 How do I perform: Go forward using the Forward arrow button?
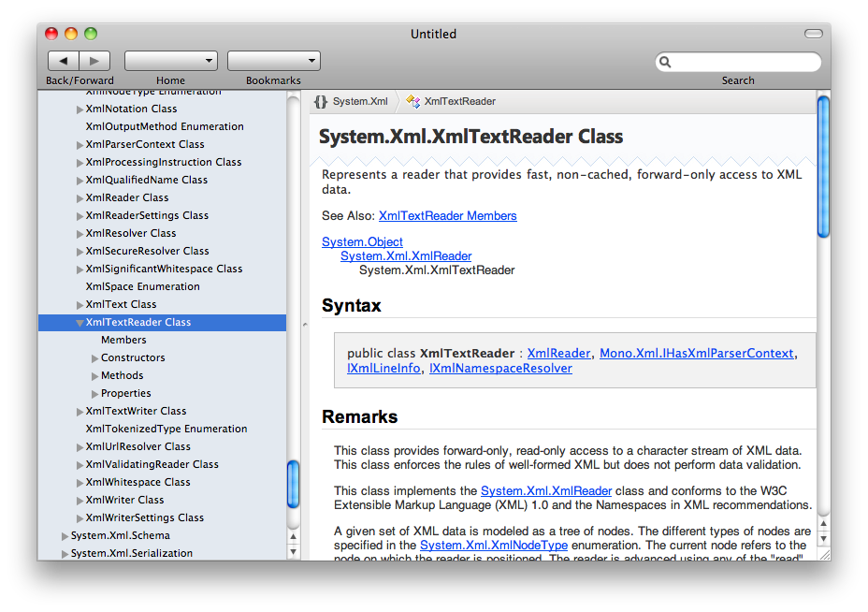94,61
